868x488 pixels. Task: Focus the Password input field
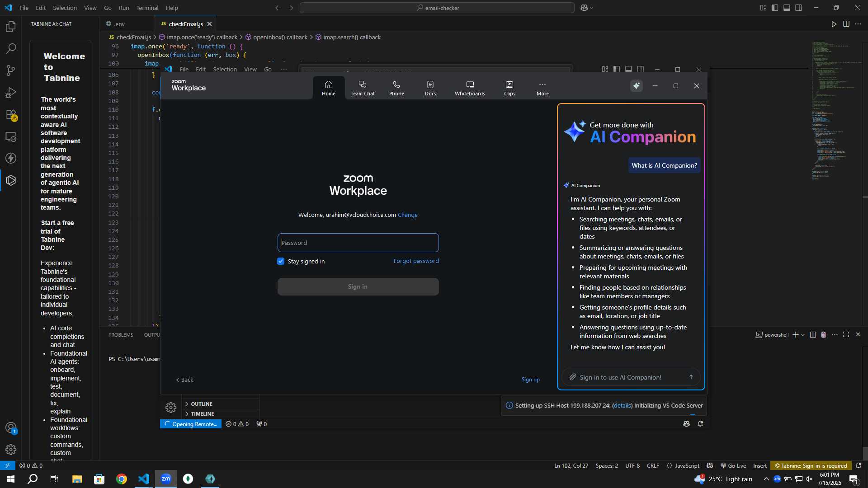[x=358, y=243]
